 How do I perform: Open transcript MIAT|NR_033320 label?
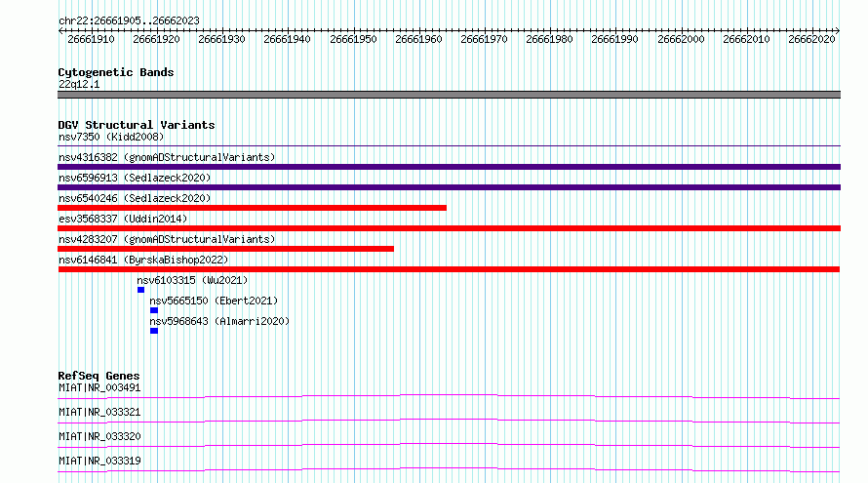click(99, 436)
